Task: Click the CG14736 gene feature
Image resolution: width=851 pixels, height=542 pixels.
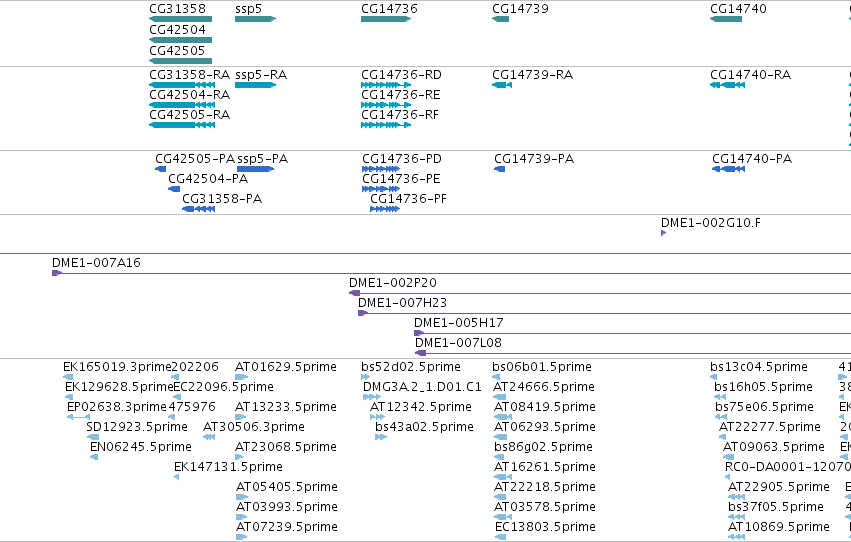Action: (386, 19)
